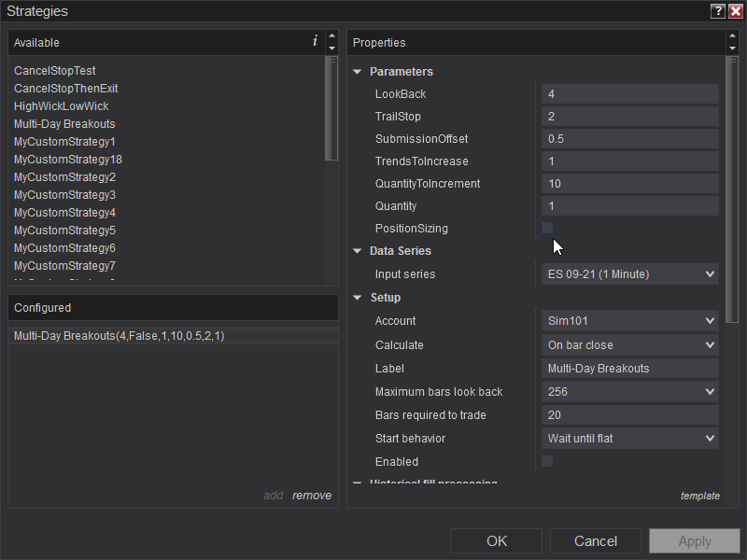Click the up arrow beside Available header
This screenshot has height=560, width=747.
332,36
